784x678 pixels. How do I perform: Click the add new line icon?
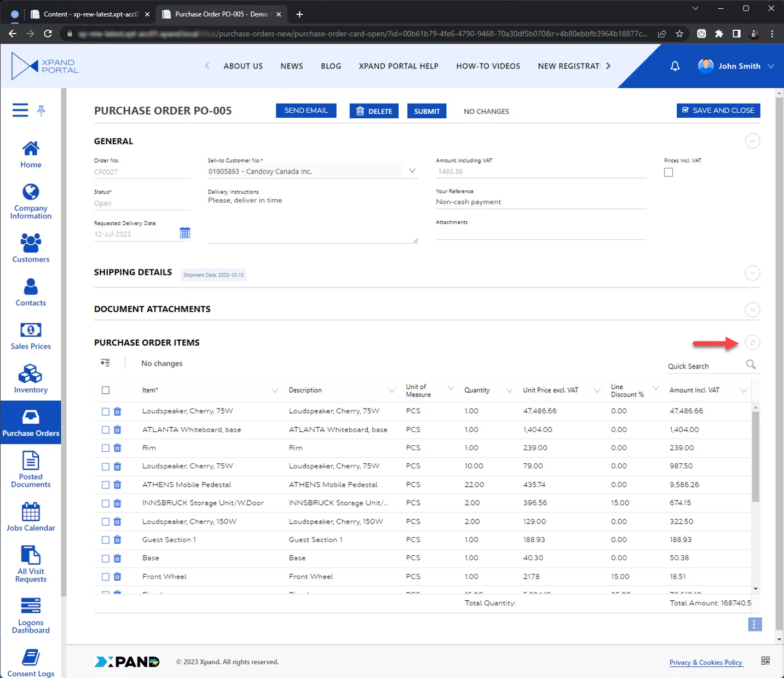[x=105, y=363]
